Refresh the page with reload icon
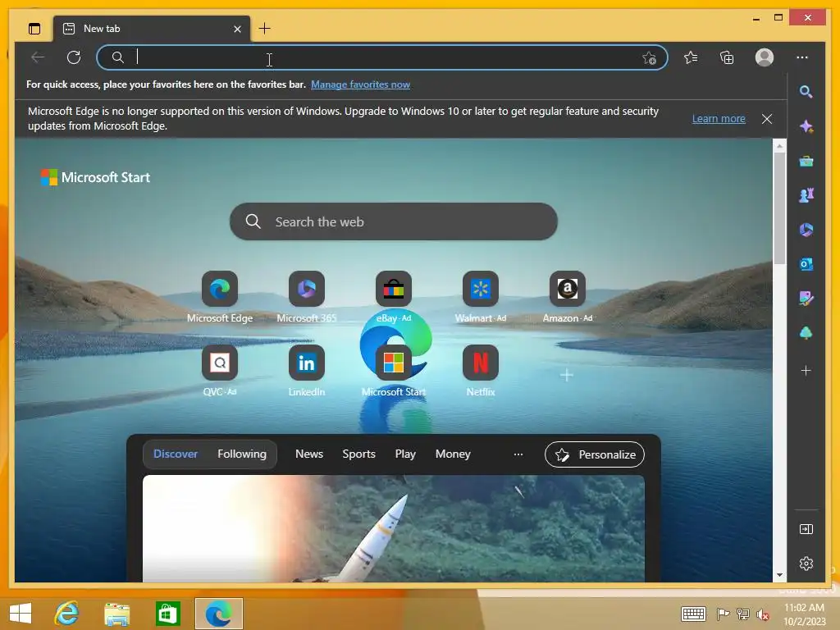The image size is (840, 630). click(74, 57)
